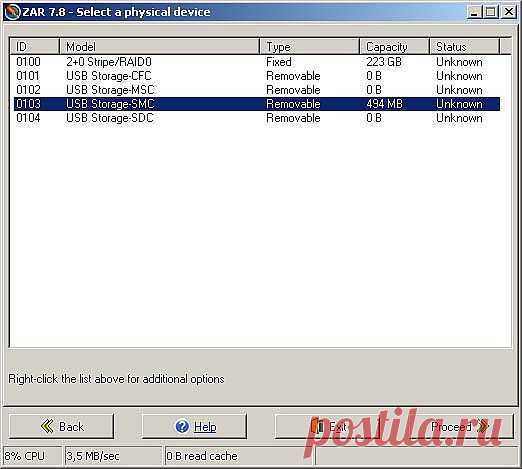Screen dimensions: 522x469
Task: Sort devices by Type column header
Action: pos(309,46)
